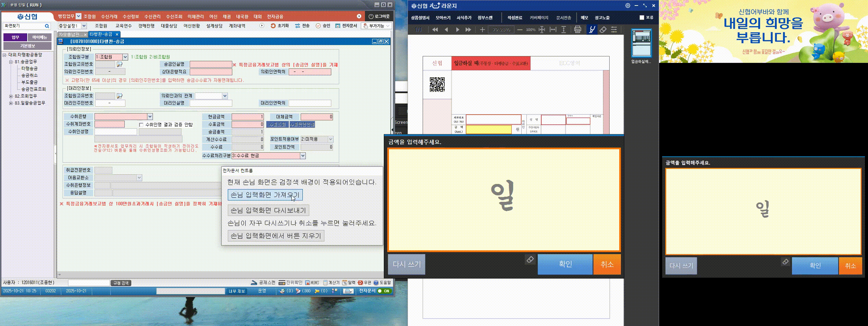
Task: Open the 수수료처리구분 dropdown
Action: coord(302,155)
